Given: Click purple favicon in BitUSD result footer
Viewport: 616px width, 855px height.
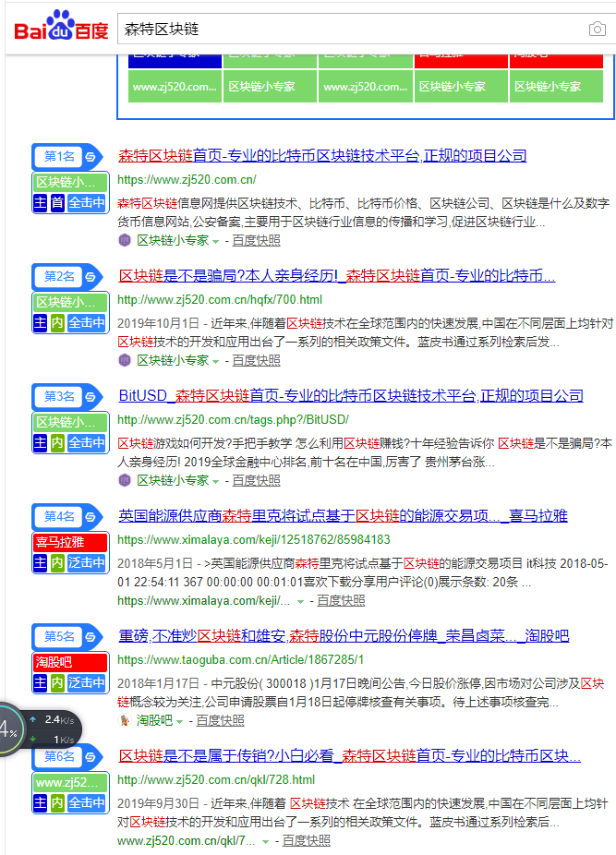Looking at the screenshot, I should [125, 480].
